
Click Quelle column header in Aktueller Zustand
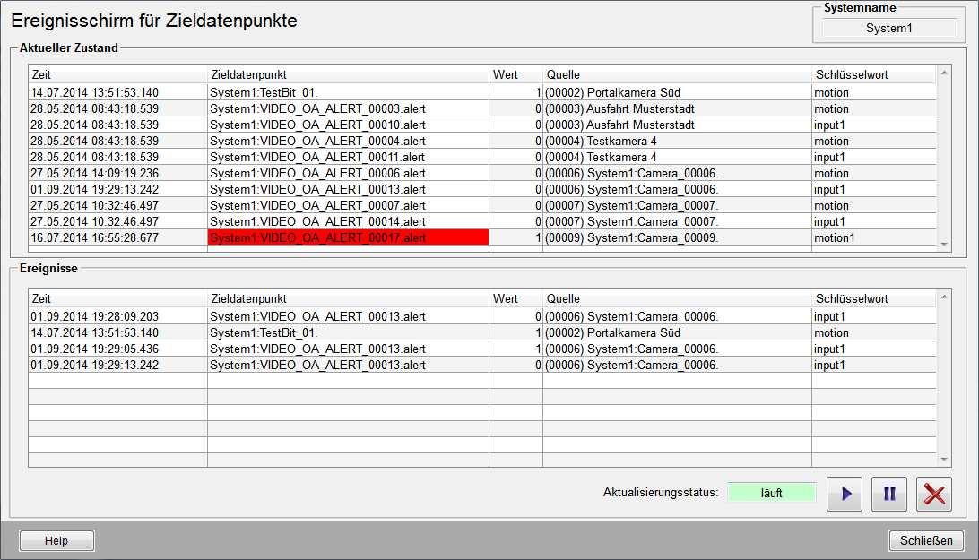pos(677,74)
